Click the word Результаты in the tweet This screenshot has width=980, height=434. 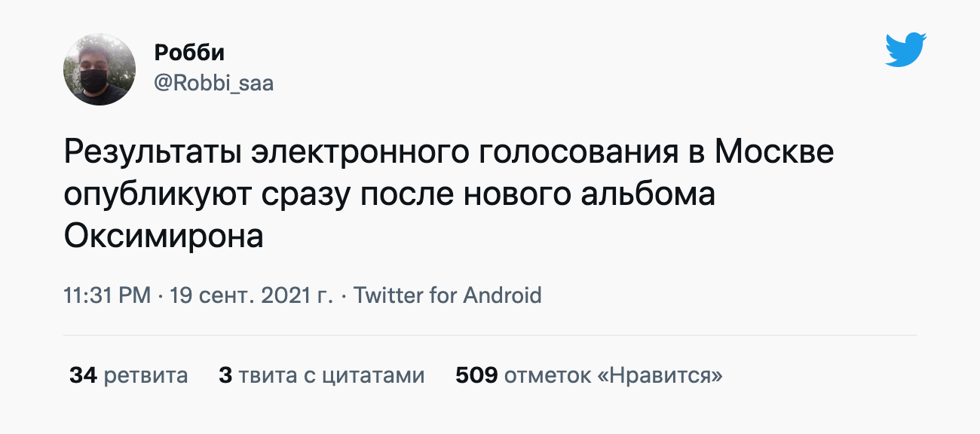pyautogui.click(x=152, y=153)
